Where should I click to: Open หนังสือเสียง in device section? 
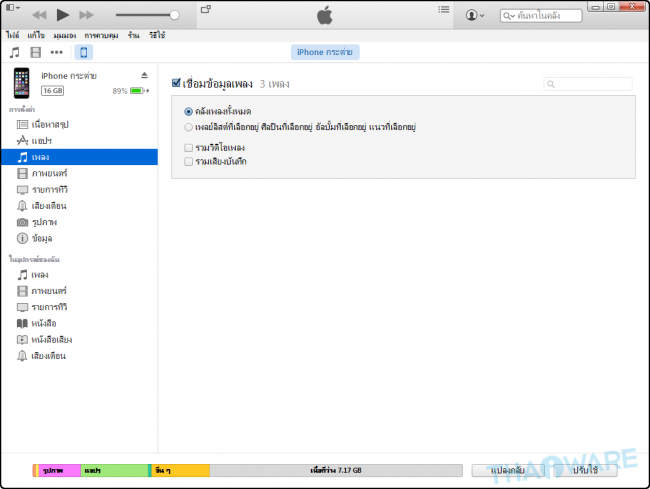[x=79, y=340]
